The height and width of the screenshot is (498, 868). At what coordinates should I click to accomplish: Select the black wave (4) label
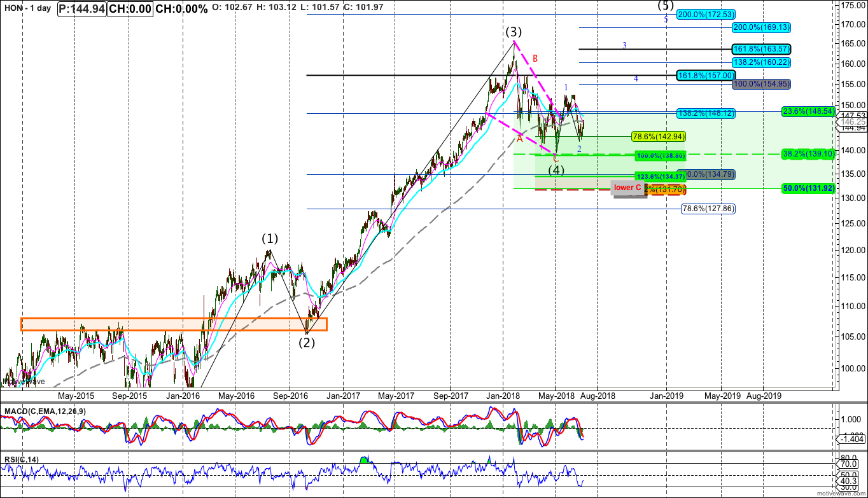[x=557, y=170]
